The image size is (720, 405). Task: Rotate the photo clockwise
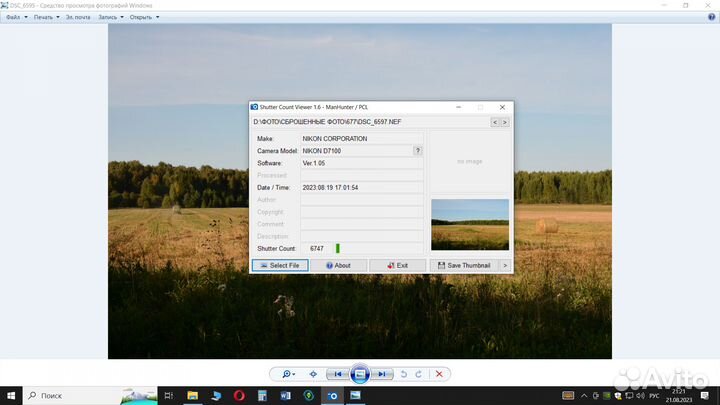(x=418, y=374)
